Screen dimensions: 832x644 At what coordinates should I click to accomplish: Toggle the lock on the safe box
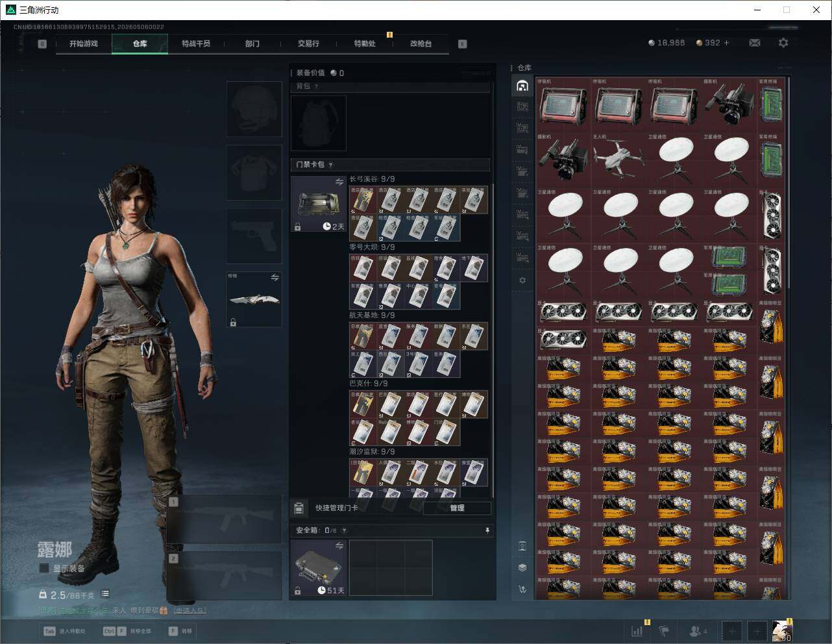click(297, 591)
